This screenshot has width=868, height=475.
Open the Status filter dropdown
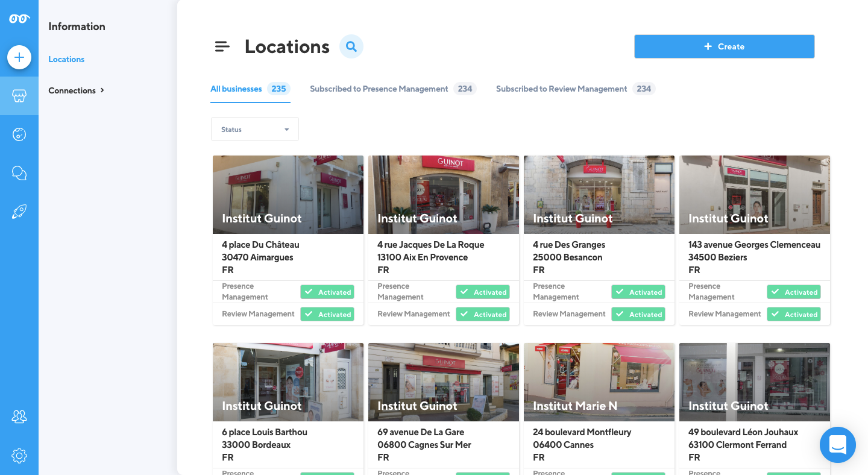255,129
